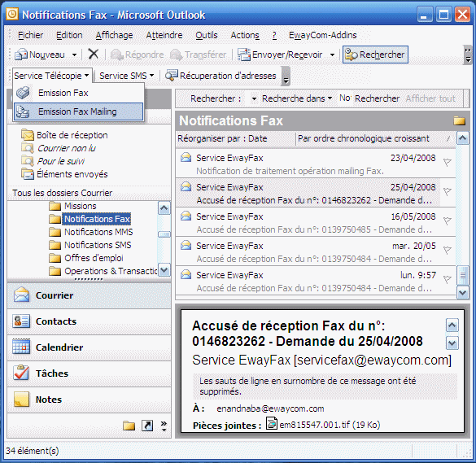The height and width of the screenshot is (463, 476).
Task: Switch to the Courrier pane
Action: (x=89, y=295)
